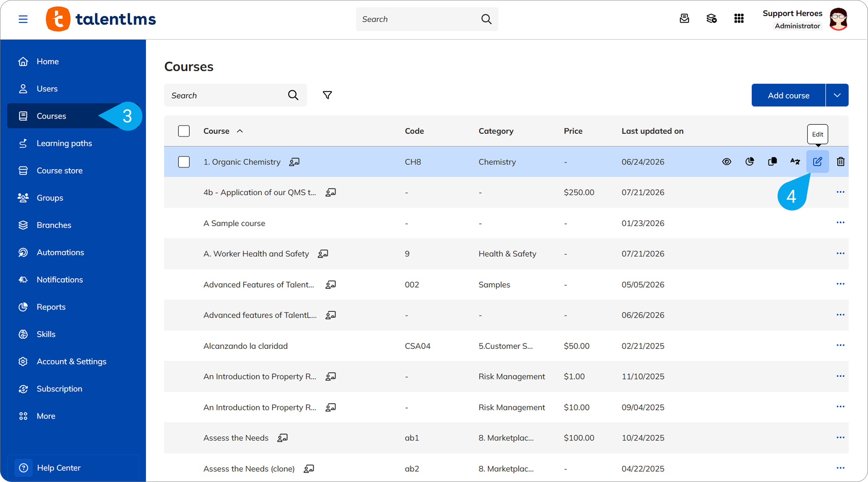Sort by the Code column header
Image resolution: width=868 pixels, height=482 pixels.
[x=414, y=131]
